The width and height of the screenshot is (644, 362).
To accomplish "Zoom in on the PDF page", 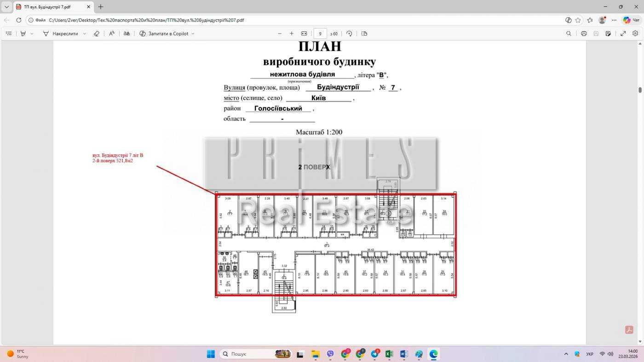I will [x=292, y=34].
